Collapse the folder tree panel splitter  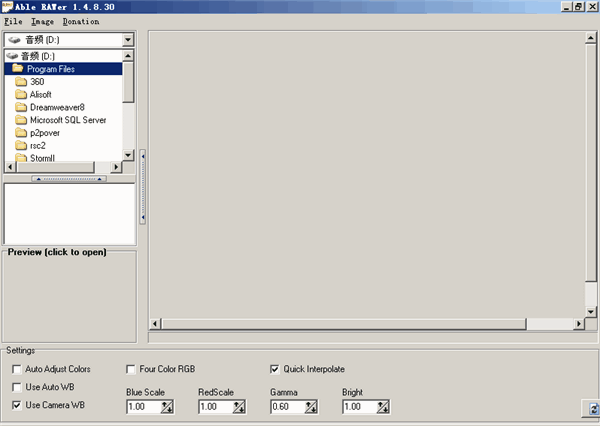coord(69,179)
